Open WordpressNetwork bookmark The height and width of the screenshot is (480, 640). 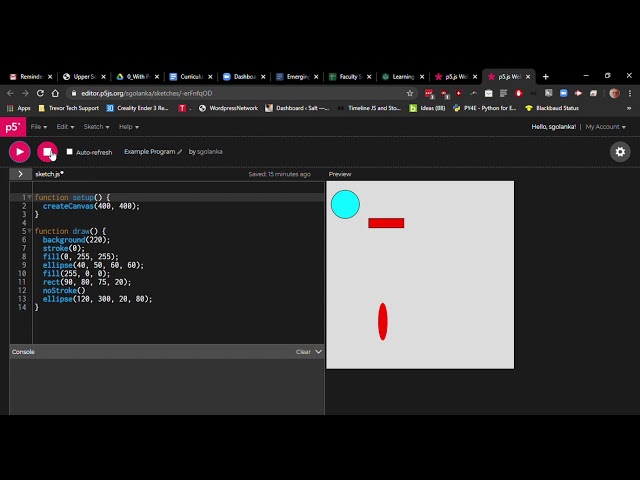228,108
